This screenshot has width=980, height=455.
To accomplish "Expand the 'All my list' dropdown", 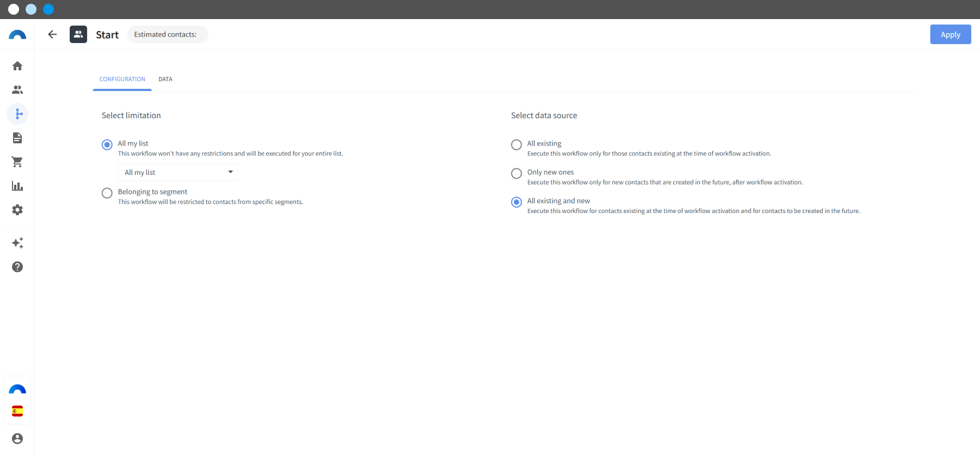I will (177, 172).
